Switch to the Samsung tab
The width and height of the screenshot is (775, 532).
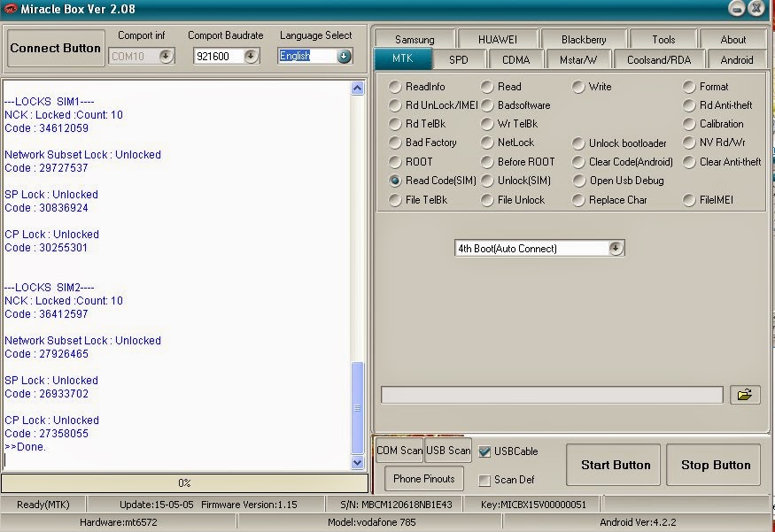point(415,39)
